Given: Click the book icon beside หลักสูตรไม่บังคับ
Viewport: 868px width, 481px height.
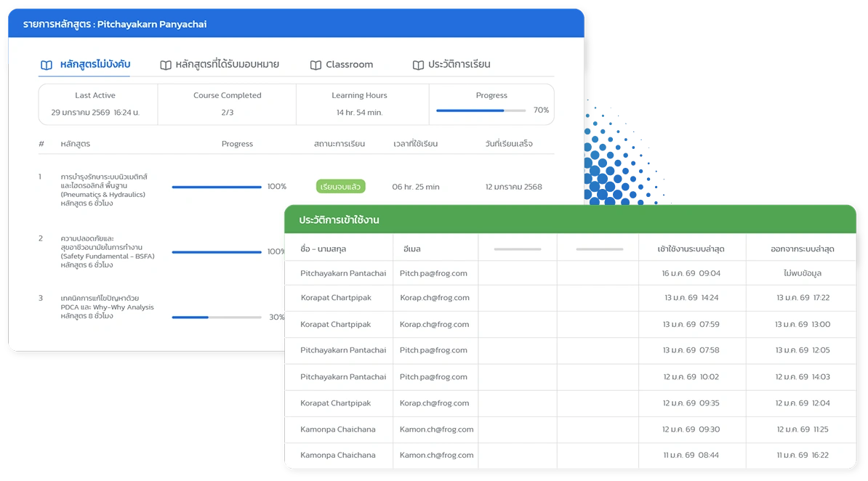Looking at the screenshot, I should click(47, 65).
